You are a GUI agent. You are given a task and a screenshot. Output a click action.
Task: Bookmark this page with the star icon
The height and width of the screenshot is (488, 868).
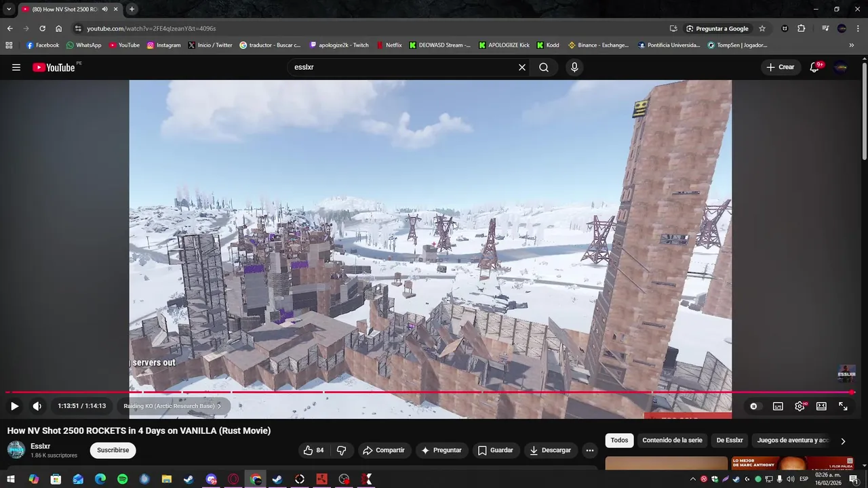762,28
